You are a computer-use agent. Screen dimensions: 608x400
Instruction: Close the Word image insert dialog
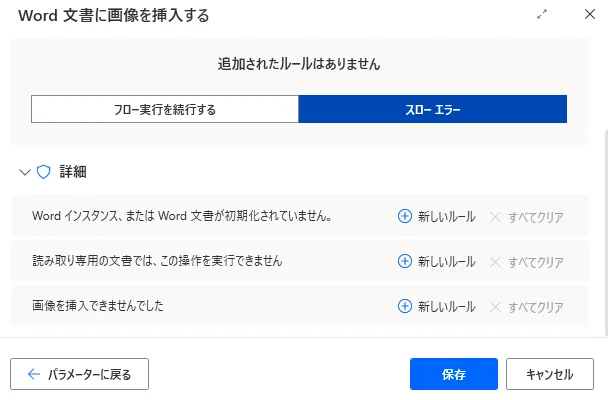click(589, 15)
